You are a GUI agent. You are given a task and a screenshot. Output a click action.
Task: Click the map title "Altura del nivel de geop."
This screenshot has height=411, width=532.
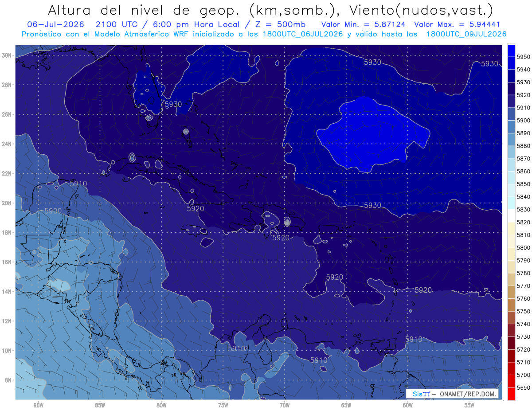pos(145,10)
